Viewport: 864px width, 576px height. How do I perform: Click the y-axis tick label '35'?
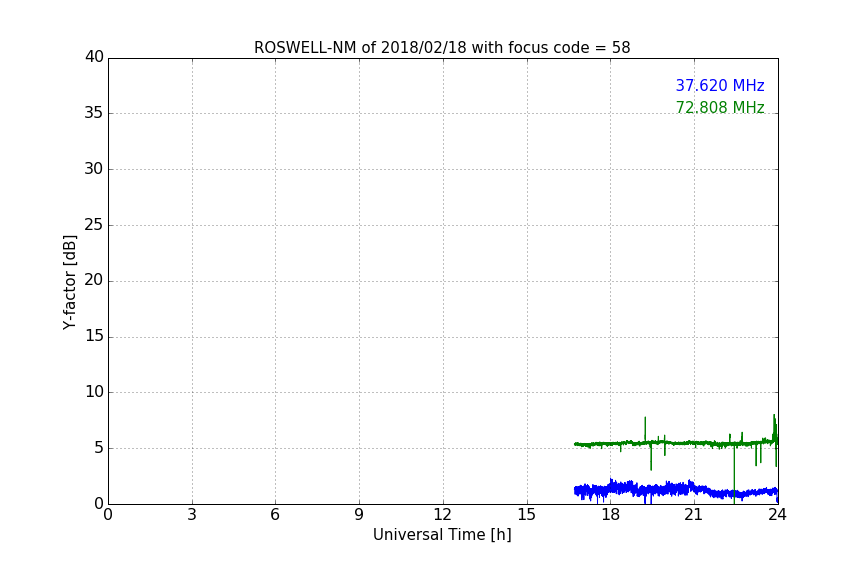pos(94,113)
